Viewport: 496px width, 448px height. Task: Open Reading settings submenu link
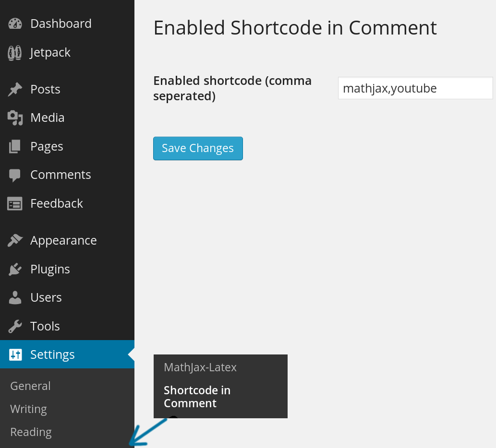tap(31, 432)
